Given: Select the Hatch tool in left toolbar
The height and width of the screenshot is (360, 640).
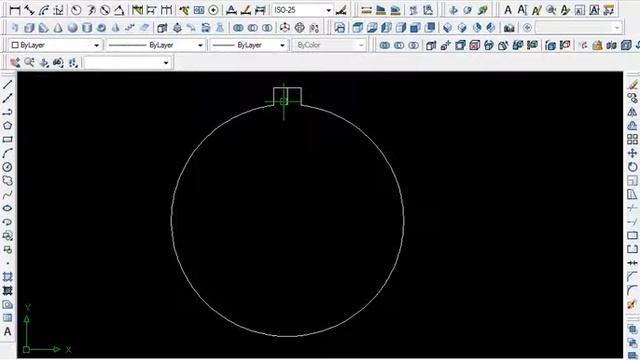Looking at the screenshot, I should coord(7,277).
